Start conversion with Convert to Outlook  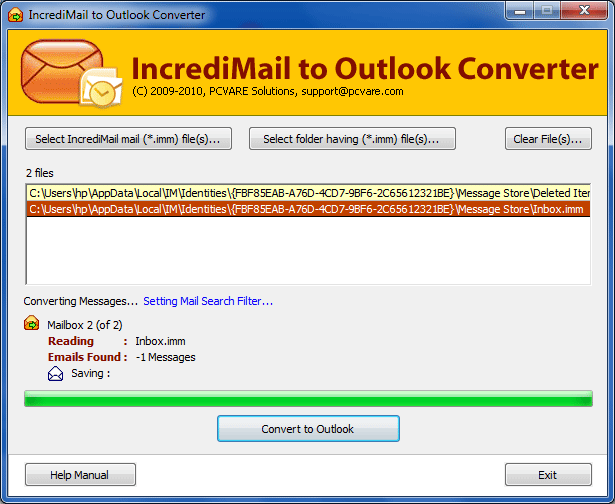[x=308, y=429]
